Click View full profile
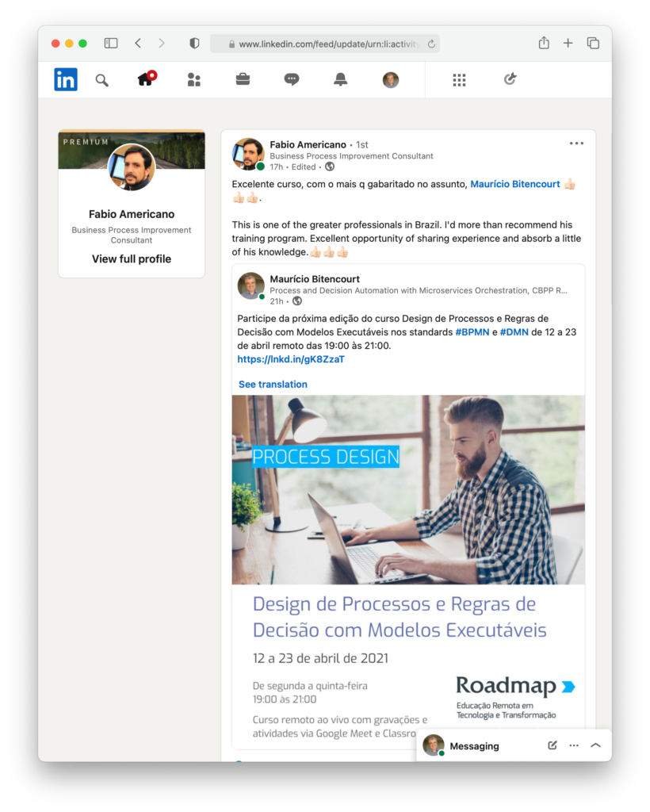This screenshot has width=650, height=812. (x=132, y=259)
